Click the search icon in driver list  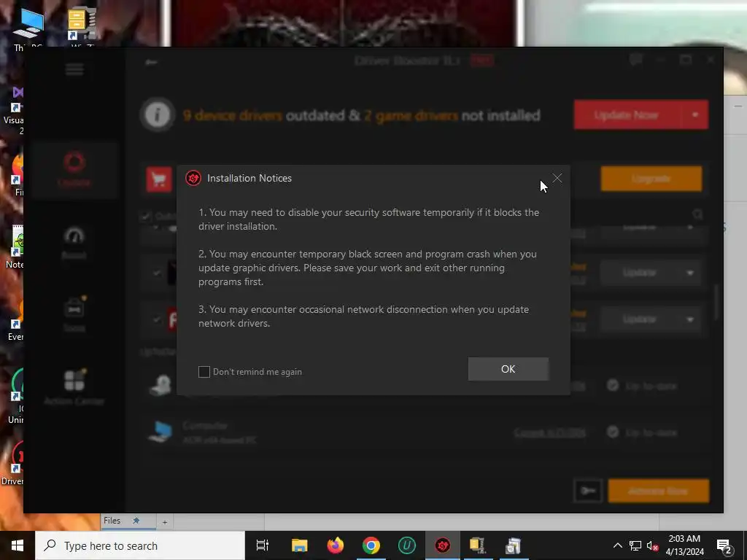coord(698,214)
